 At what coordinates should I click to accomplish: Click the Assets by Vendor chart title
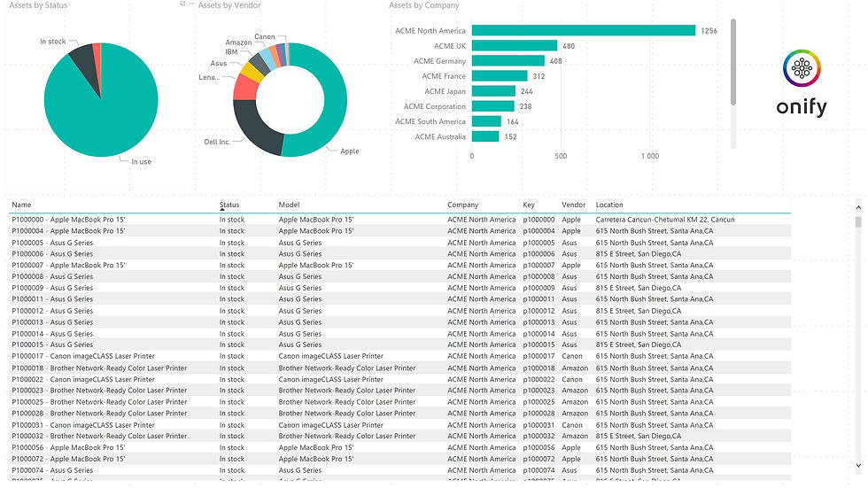[229, 5]
